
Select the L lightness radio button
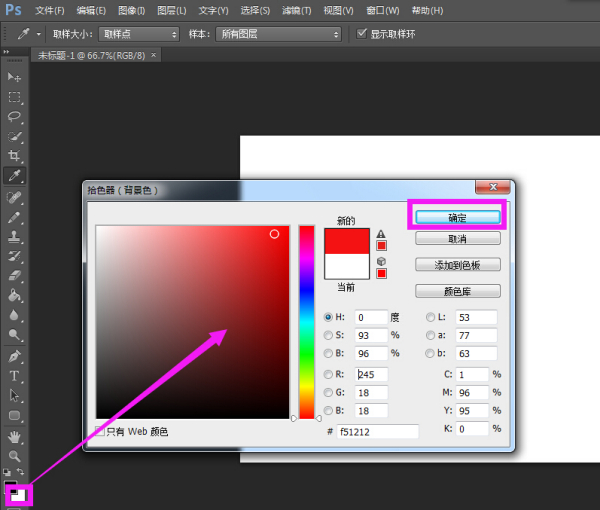click(x=430, y=317)
